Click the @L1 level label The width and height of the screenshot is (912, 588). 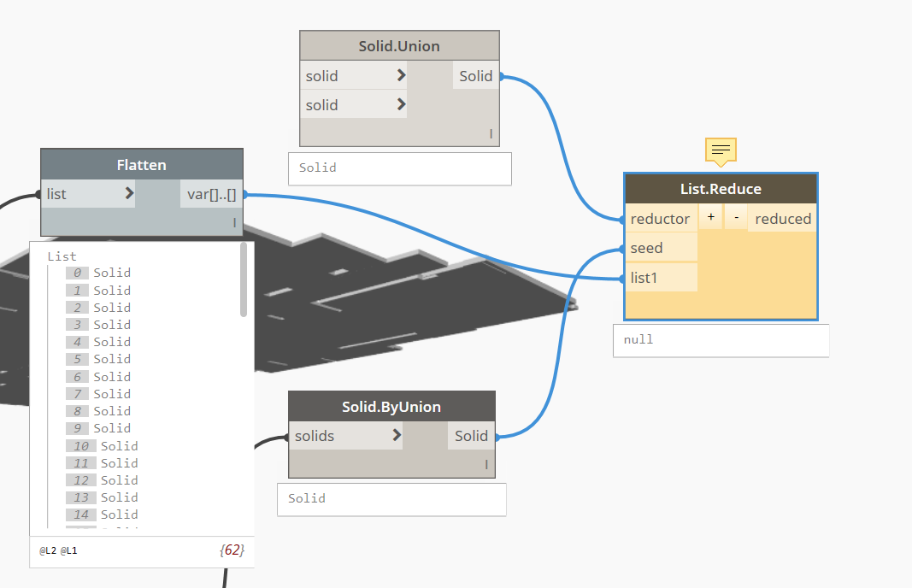(x=68, y=550)
